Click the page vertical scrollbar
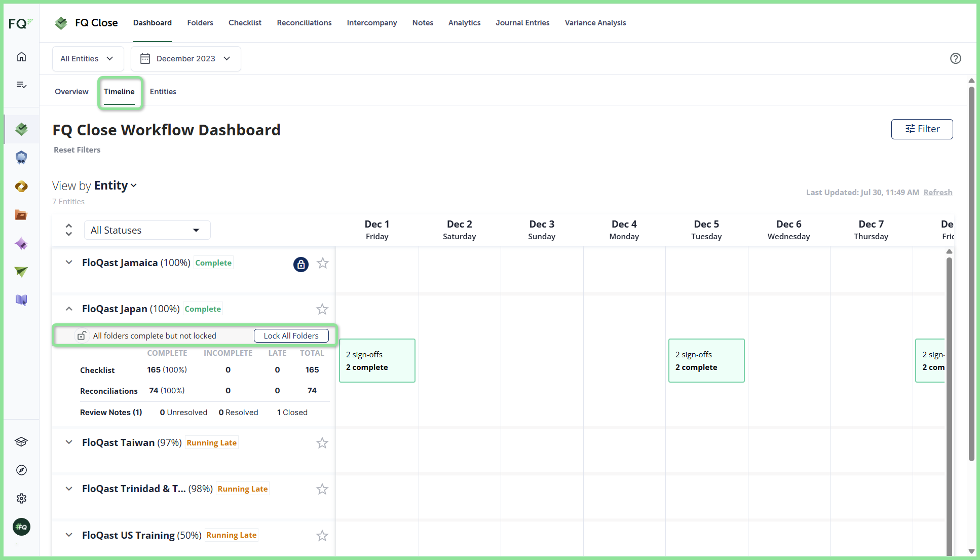This screenshot has width=980, height=560. 971,274
